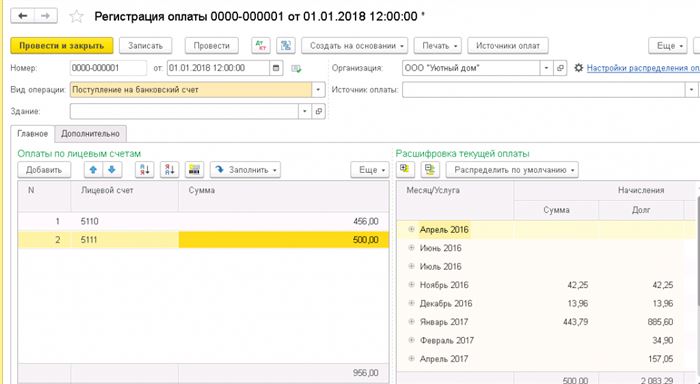
Task: Switch to the Главное tab
Action: pos(33,134)
